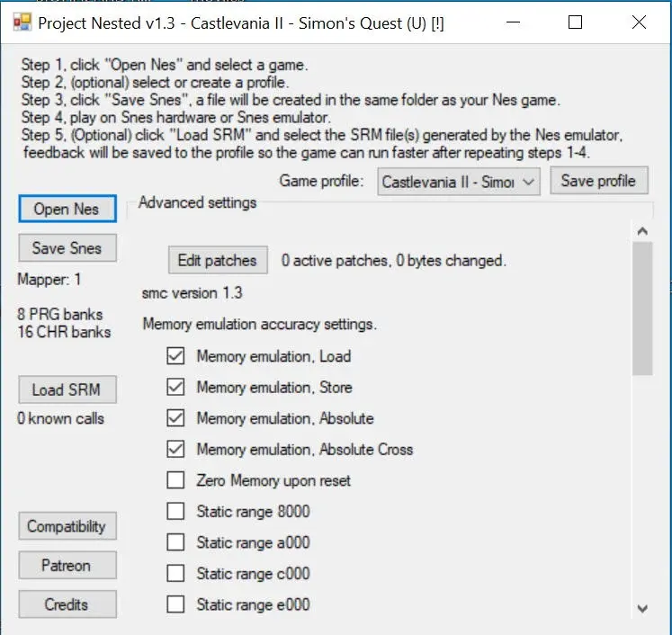
Task: Check the Static range 8000 option
Action: click(x=176, y=512)
